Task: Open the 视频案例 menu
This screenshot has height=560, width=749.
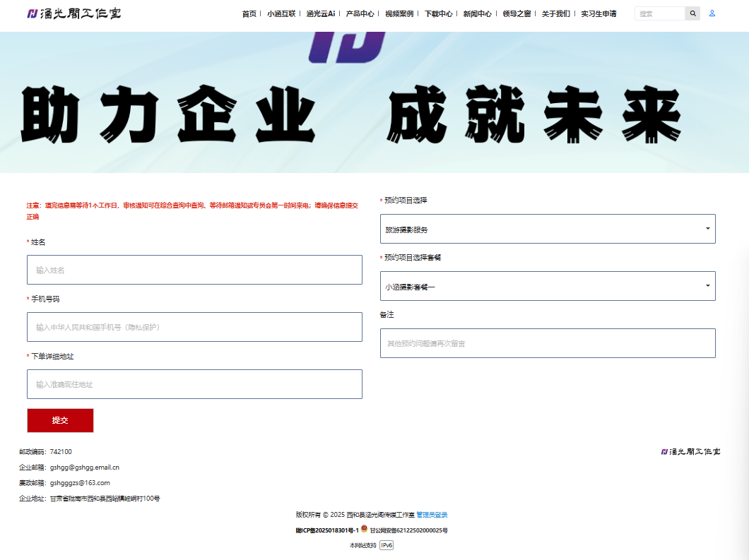Action: [401, 13]
